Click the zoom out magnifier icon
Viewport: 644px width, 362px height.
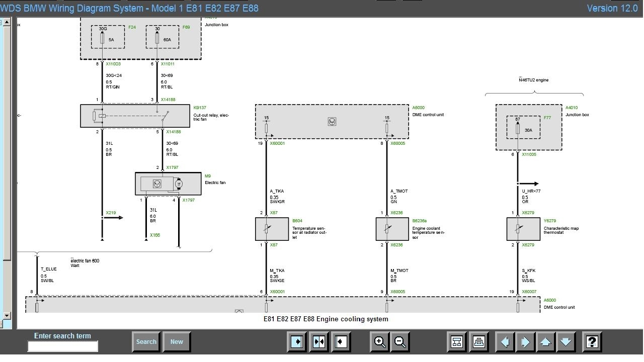pos(400,342)
